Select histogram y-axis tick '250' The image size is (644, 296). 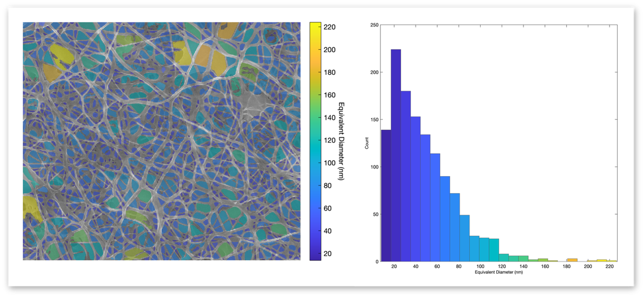pyautogui.click(x=375, y=25)
